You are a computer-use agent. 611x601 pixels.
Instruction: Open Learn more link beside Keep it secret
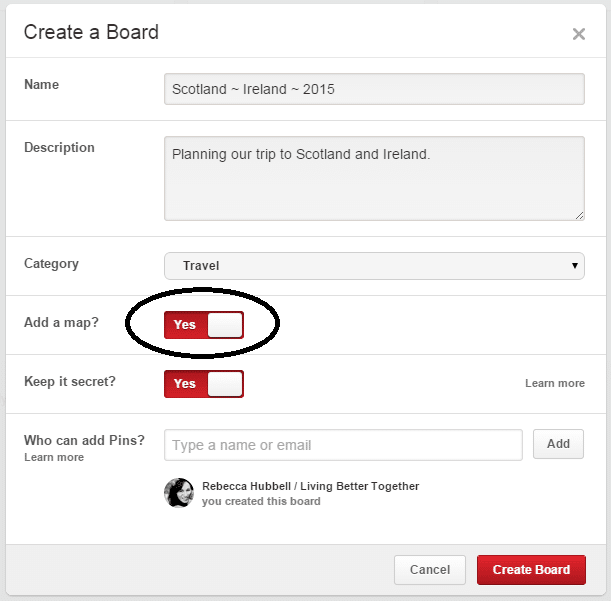555,383
